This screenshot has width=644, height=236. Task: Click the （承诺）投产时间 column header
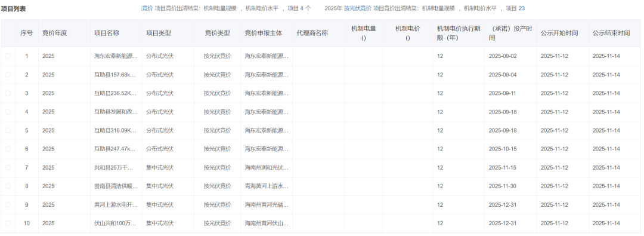[510, 33]
